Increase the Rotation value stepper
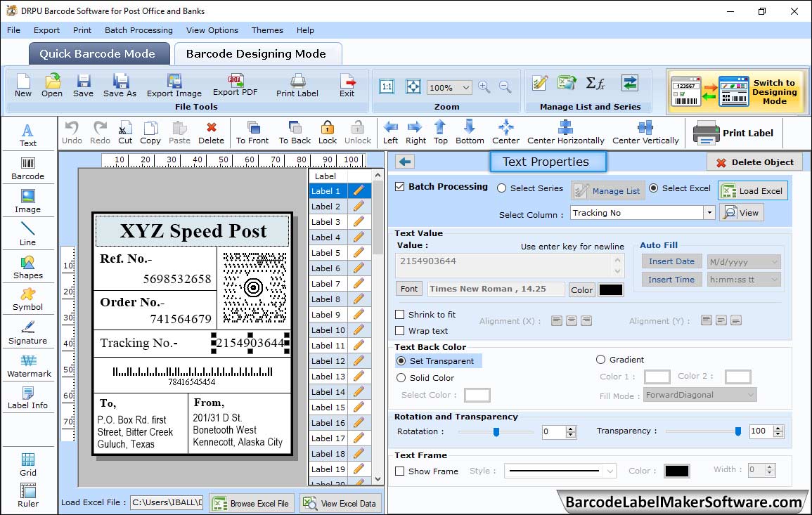The width and height of the screenshot is (812, 515). [571, 429]
